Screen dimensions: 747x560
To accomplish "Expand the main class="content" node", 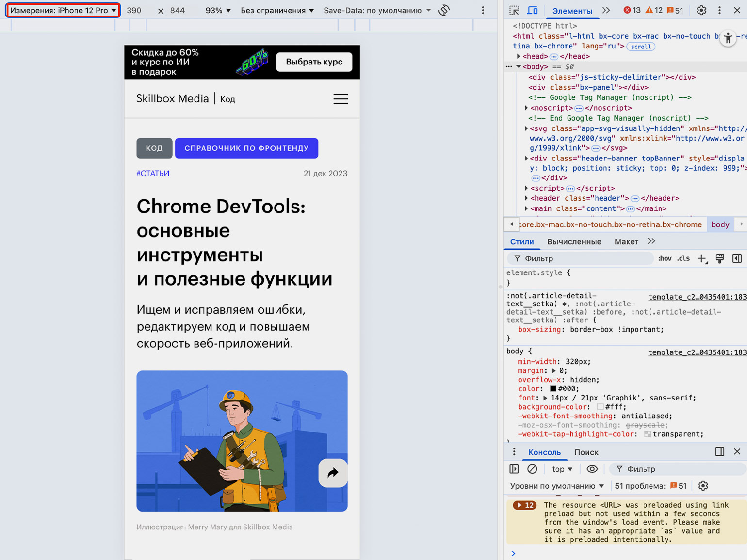I will 527,208.
